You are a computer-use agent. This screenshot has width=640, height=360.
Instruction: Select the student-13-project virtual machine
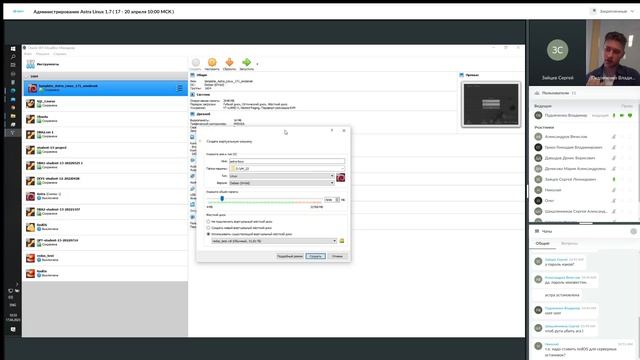coord(105,150)
